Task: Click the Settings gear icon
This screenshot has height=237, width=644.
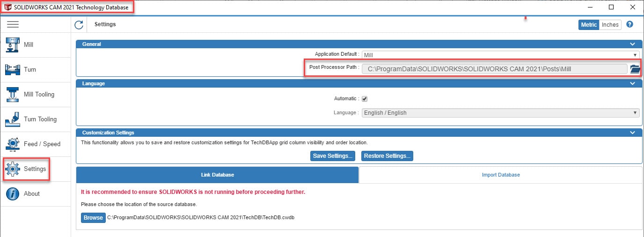Action: coord(12,169)
